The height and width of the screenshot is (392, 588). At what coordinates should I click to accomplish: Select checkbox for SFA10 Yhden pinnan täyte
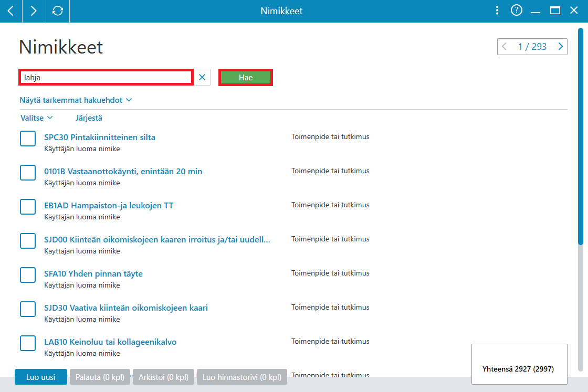point(28,274)
